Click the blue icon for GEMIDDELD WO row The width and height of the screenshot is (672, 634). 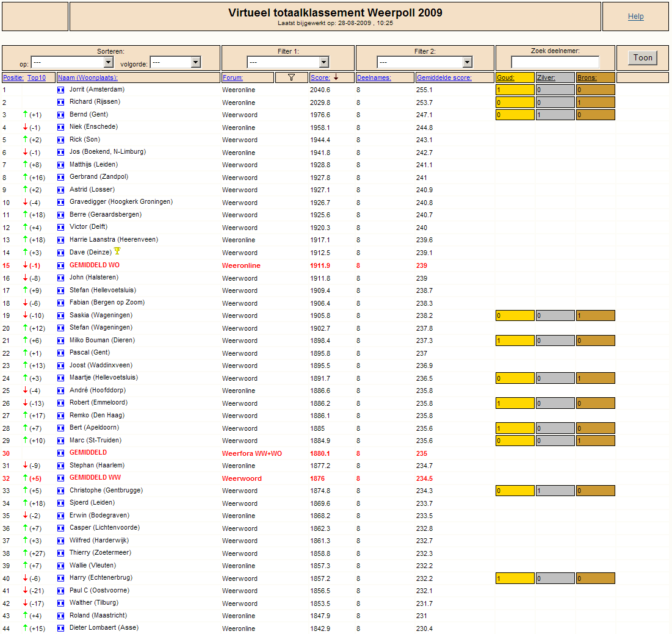point(60,265)
